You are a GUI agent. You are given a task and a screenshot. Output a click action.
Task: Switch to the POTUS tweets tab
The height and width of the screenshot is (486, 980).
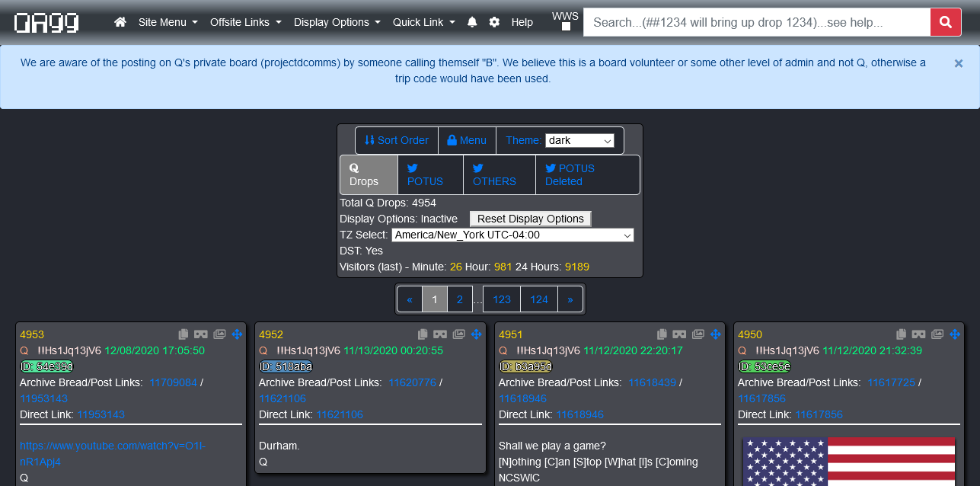point(430,174)
